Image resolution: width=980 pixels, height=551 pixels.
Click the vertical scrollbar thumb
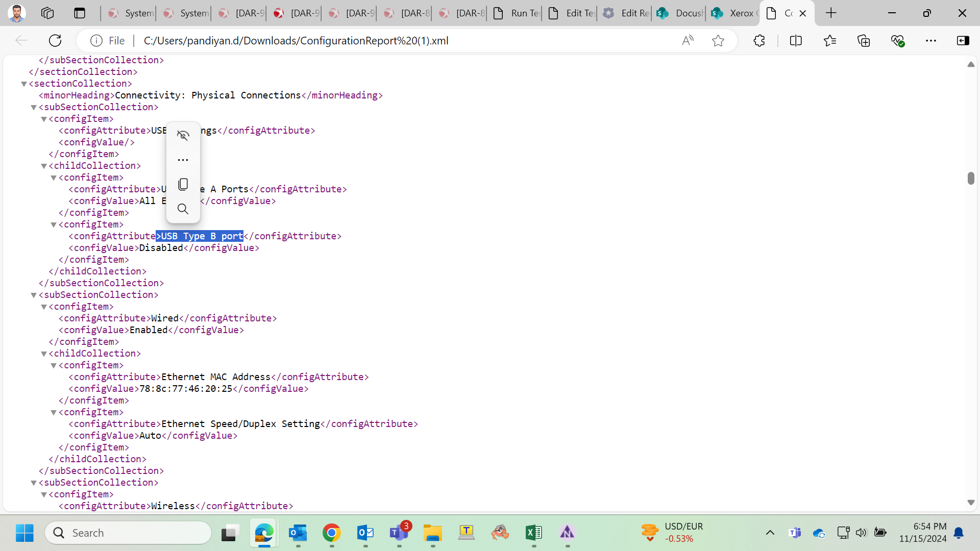[970, 178]
